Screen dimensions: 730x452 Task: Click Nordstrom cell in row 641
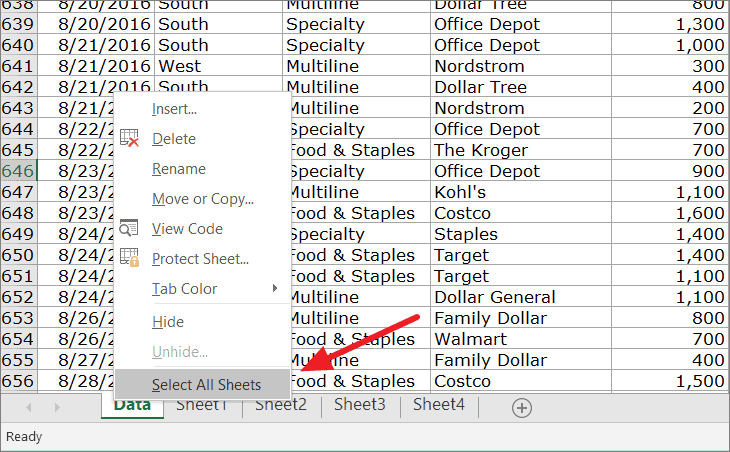coord(521,66)
